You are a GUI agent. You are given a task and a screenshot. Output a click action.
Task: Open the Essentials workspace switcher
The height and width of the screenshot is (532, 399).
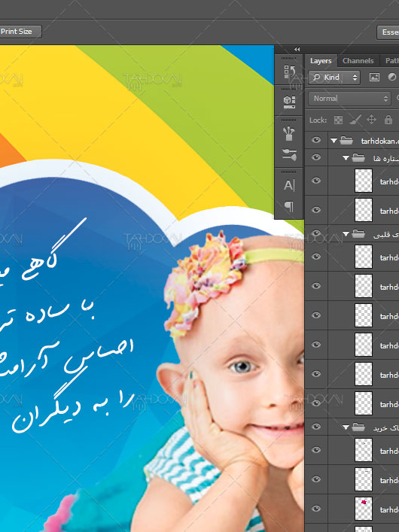(x=388, y=32)
